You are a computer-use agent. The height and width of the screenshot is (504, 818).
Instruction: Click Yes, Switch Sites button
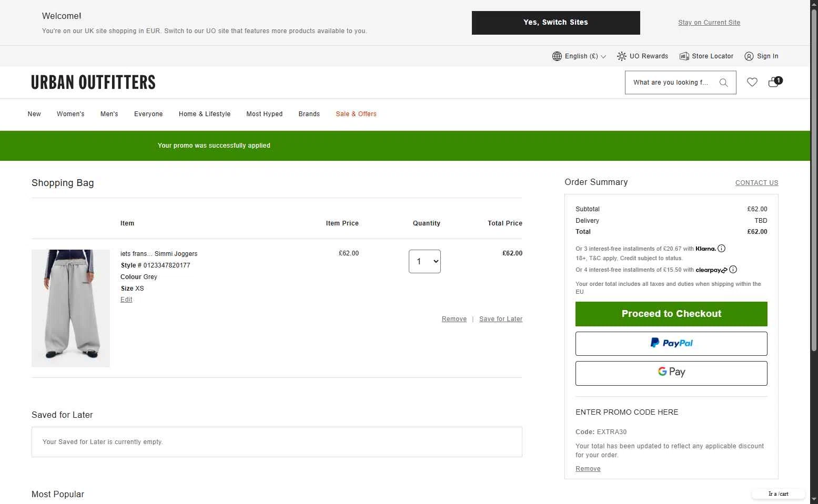tap(556, 23)
